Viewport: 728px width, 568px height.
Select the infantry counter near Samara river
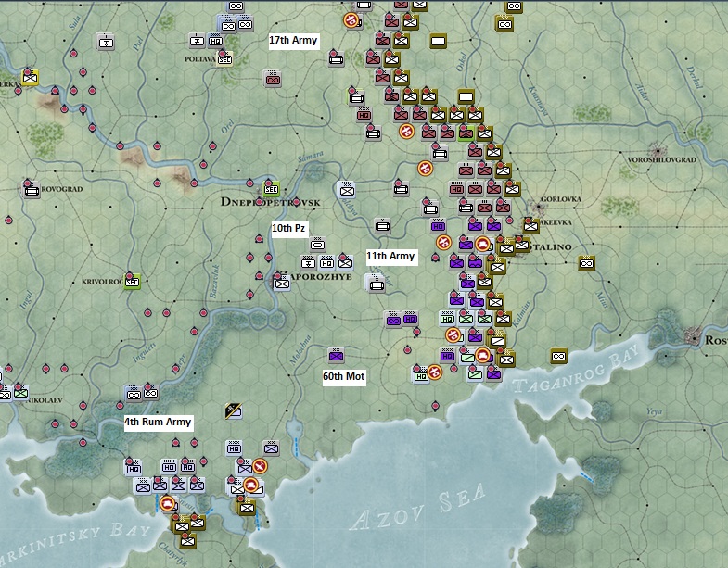tap(346, 189)
